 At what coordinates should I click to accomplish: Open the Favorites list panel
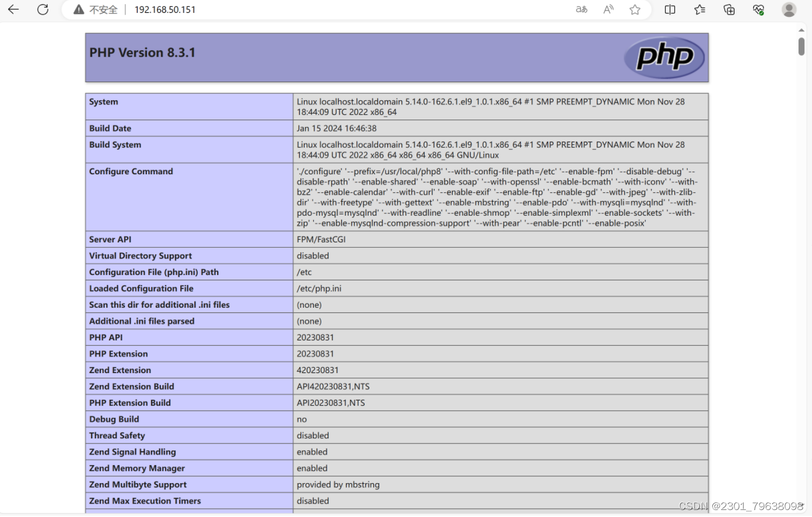699,9
